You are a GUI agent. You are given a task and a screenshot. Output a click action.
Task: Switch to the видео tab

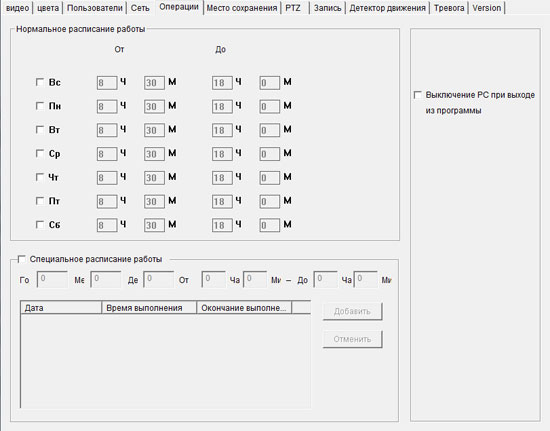click(18, 8)
